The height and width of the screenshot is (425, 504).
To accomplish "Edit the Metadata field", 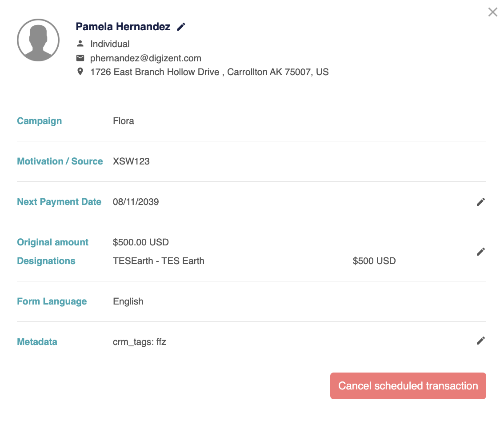I will 480,341.
